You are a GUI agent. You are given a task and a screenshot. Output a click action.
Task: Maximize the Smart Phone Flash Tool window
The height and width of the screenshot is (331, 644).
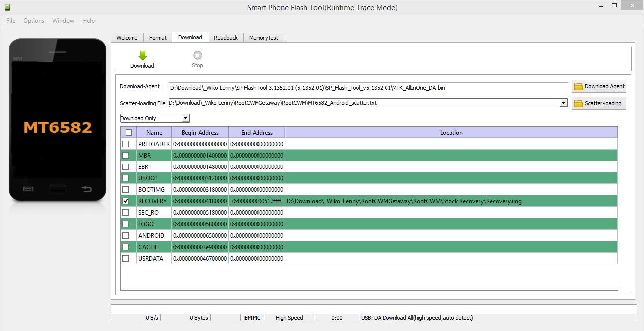click(614, 6)
